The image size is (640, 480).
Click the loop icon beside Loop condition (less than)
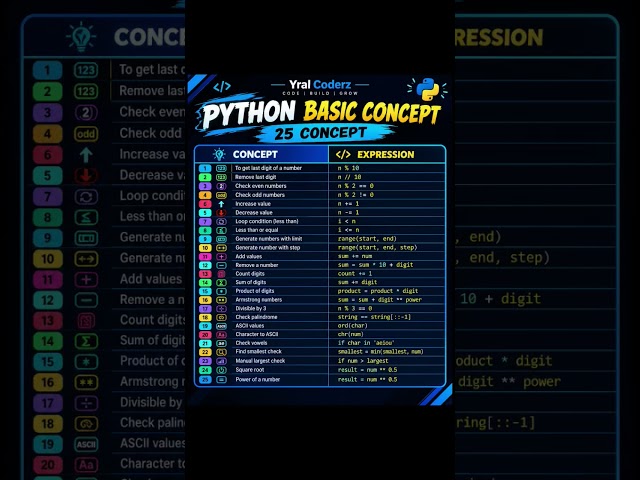221,221
